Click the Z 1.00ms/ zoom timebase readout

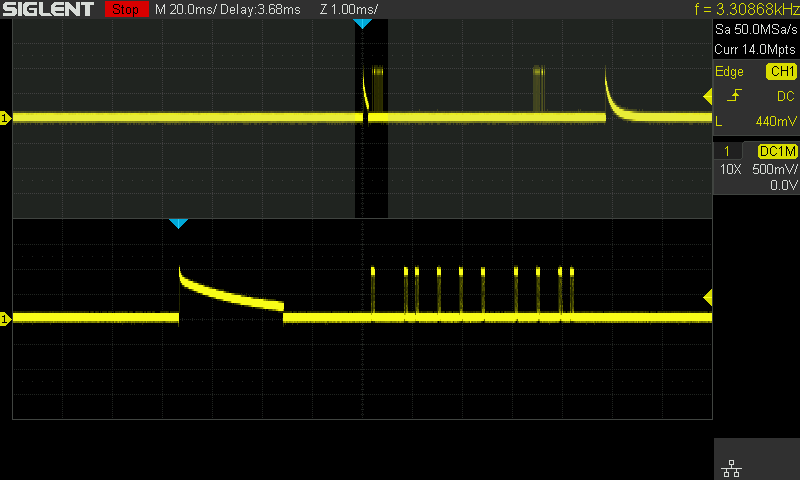346,9
